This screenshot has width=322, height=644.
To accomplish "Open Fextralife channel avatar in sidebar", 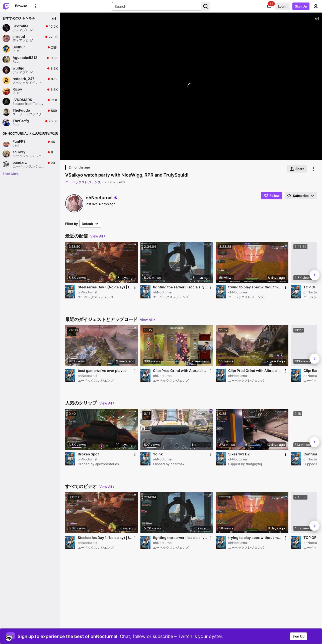I will [x=6, y=28].
